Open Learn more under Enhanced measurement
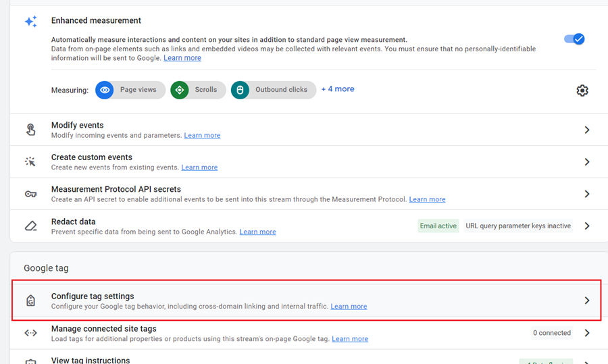The image size is (608, 364). click(182, 58)
